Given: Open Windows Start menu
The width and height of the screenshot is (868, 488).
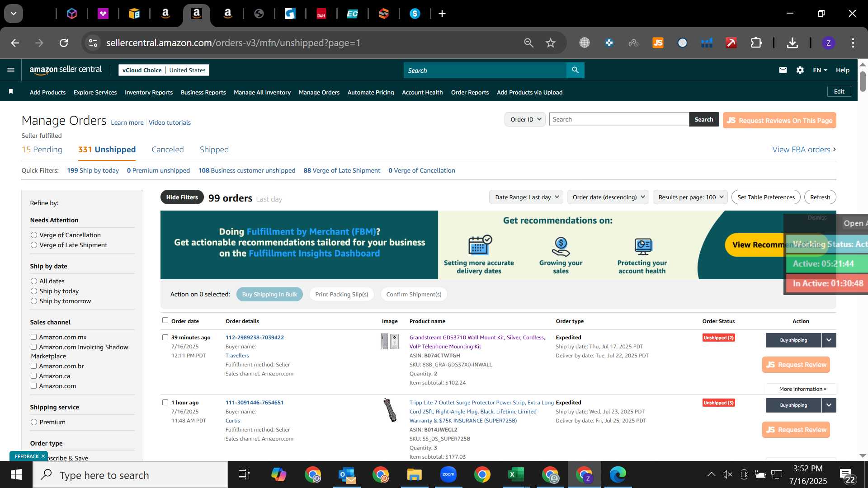Looking at the screenshot, I should (x=16, y=475).
